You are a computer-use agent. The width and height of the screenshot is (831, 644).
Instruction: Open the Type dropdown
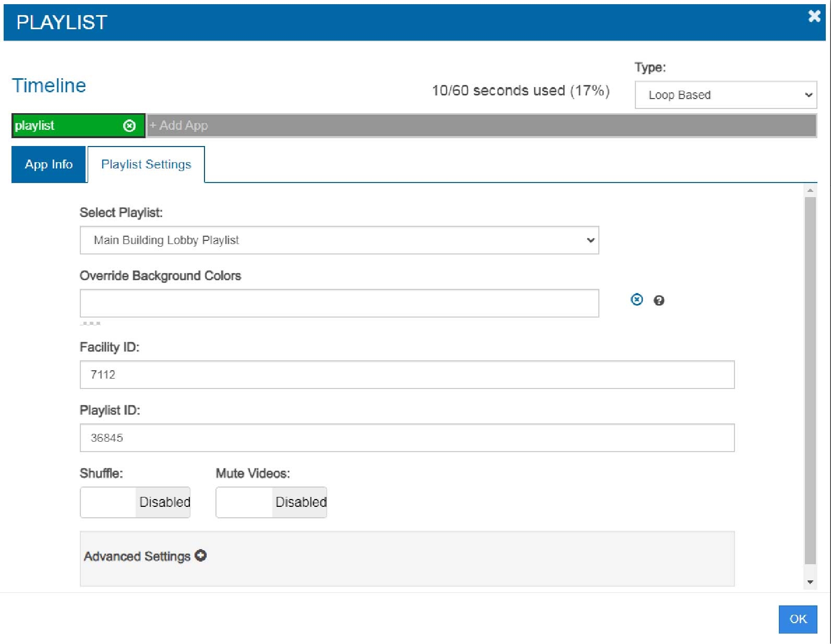pyautogui.click(x=725, y=95)
